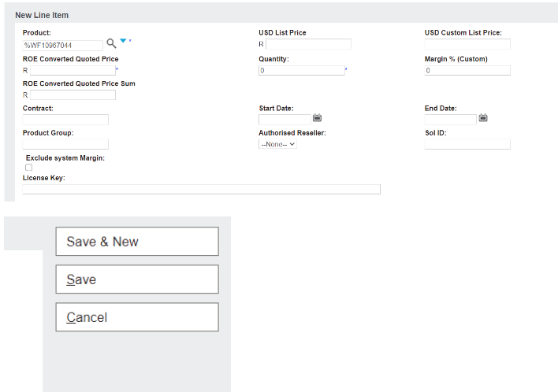Click the Margin % (Custom) field
Image resolution: width=558 pixels, height=392 pixels.
click(x=467, y=70)
